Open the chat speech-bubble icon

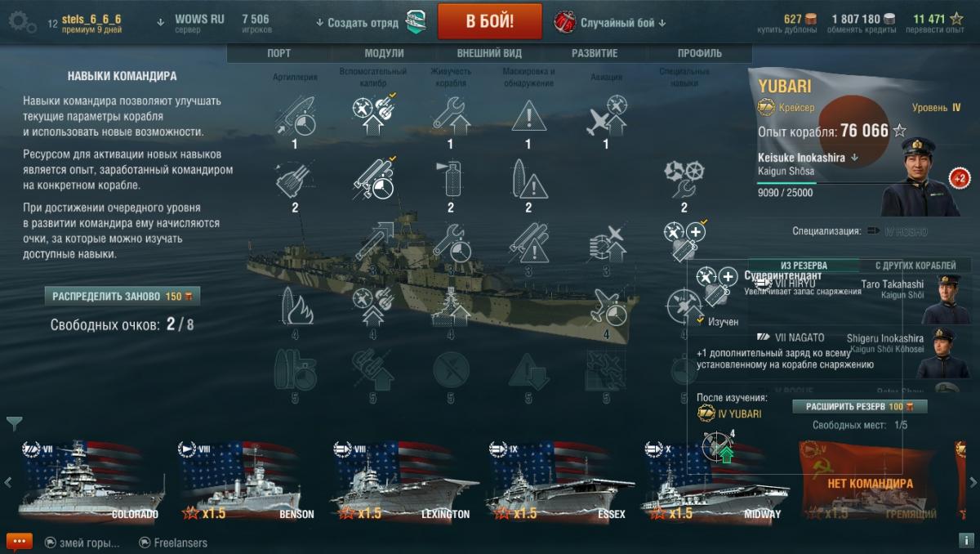tap(19, 542)
